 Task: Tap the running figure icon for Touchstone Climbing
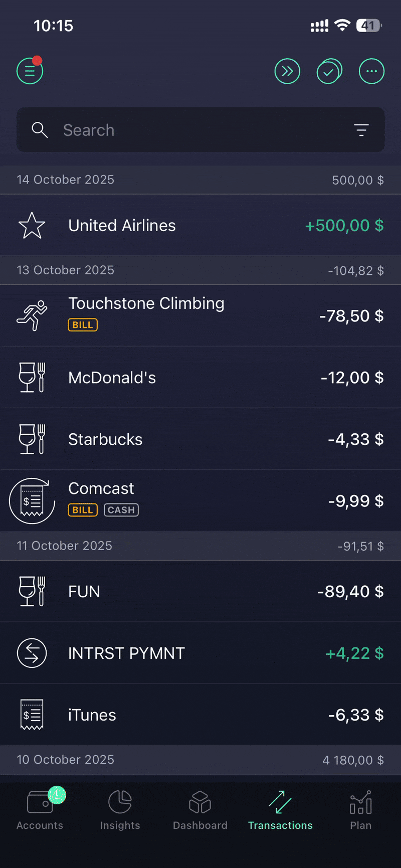coord(32,316)
